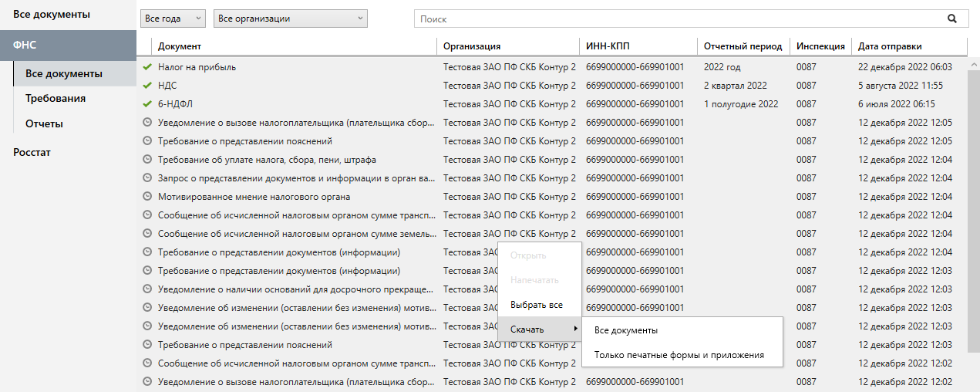The height and width of the screenshot is (392, 980).
Task: Click clock icon beside Сообщение об исчисленной сумме земельного налога
Action: point(147,234)
